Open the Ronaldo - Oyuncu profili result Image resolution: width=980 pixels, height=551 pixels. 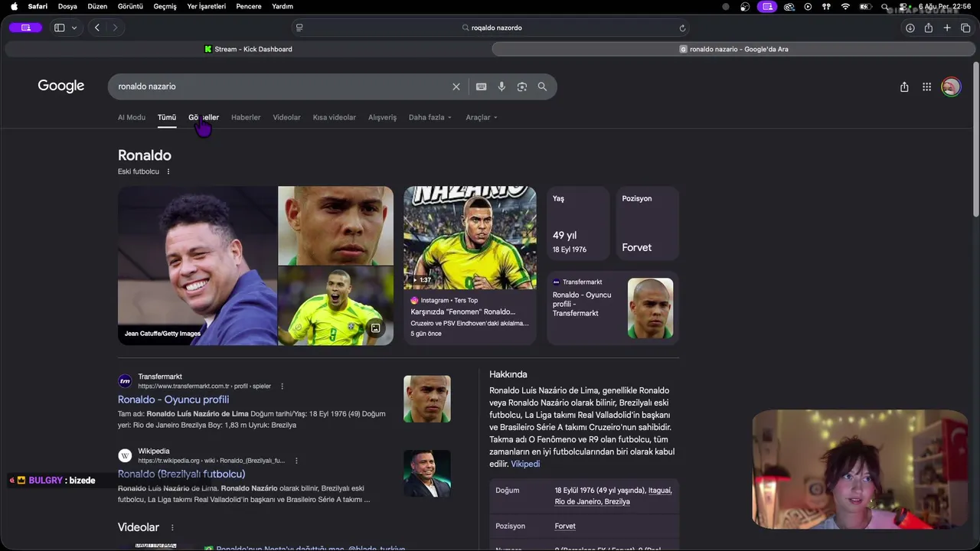(173, 399)
